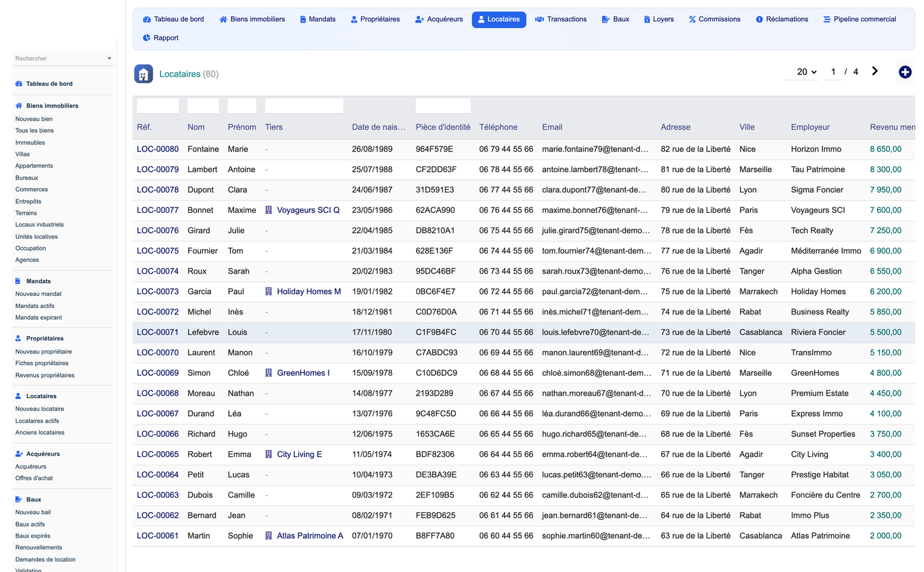Open Offres d'achat in the sidebar
Viewport: 924px width, 572px height.
click(x=34, y=478)
